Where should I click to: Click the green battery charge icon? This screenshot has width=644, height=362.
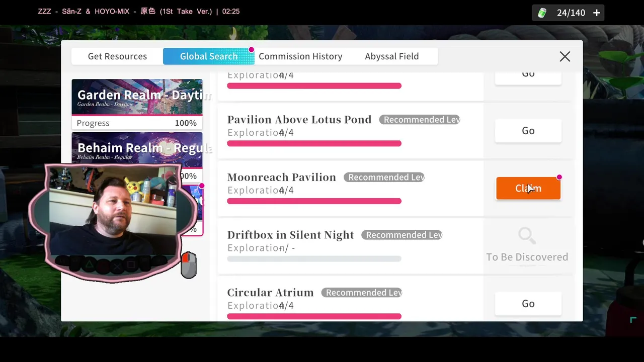click(x=542, y=13)
